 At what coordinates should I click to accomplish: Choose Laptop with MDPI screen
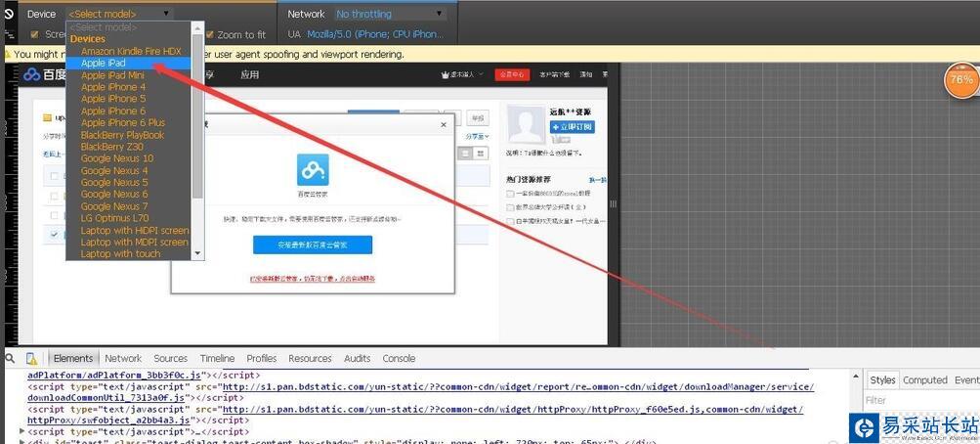135,242
